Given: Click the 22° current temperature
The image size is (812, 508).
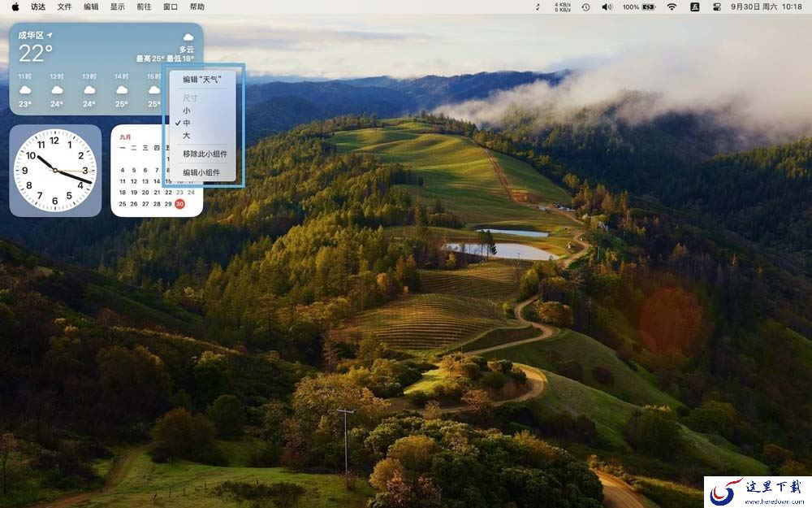Looking at the screenshot, I should 36,53.
